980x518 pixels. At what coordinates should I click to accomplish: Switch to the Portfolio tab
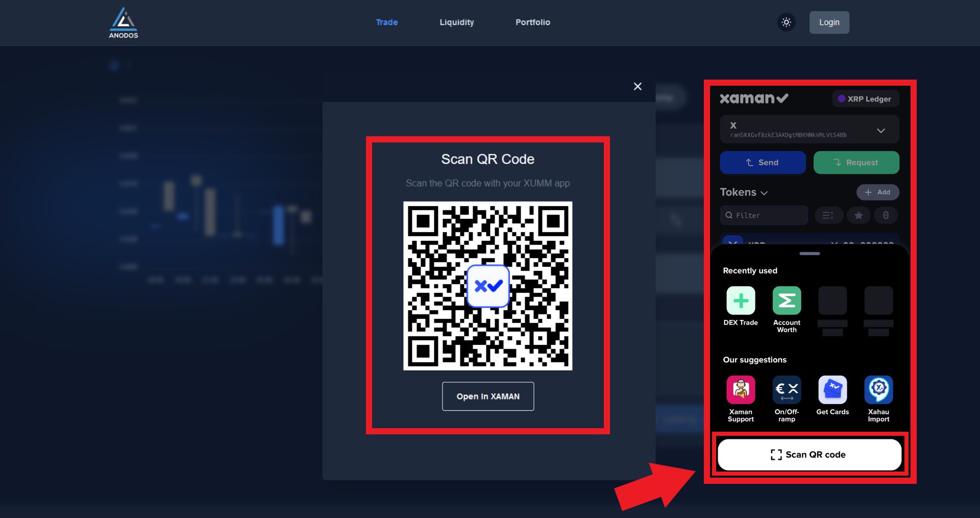[532, 22]
